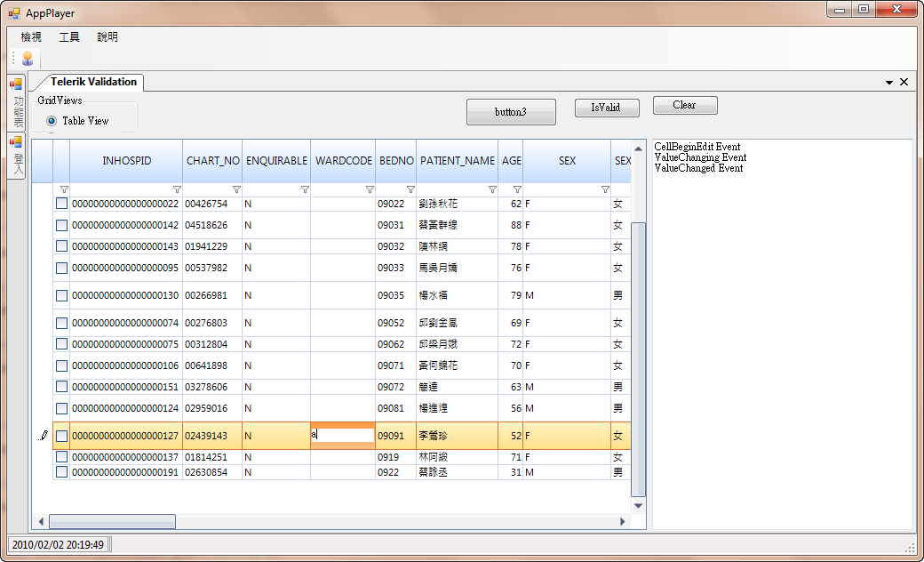
Task: Check the row checkbox for 0000000000000000106
Action: [61, 365]
